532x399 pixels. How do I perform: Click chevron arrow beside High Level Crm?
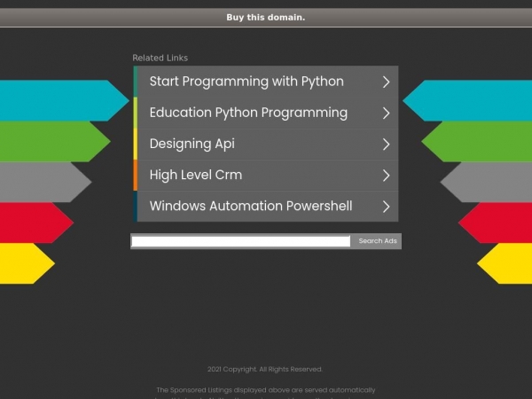pyautogui.click(x=386, y=176)
